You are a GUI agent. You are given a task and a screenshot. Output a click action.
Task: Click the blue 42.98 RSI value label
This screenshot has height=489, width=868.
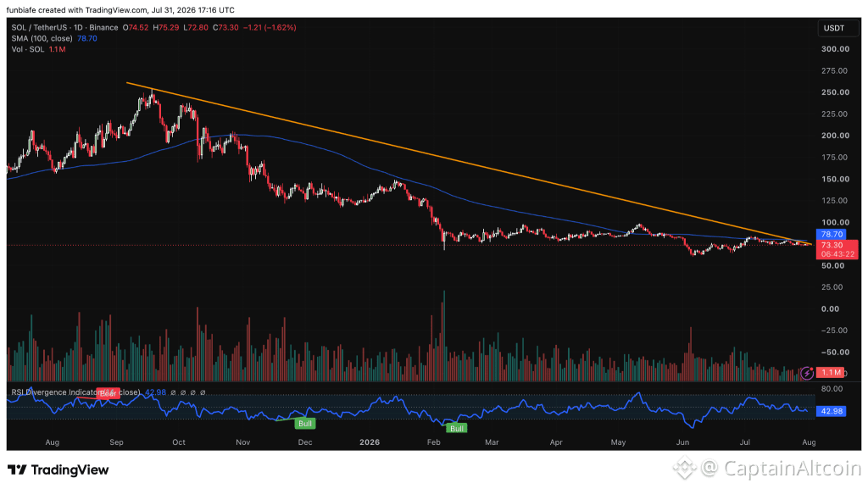[831, 411]
